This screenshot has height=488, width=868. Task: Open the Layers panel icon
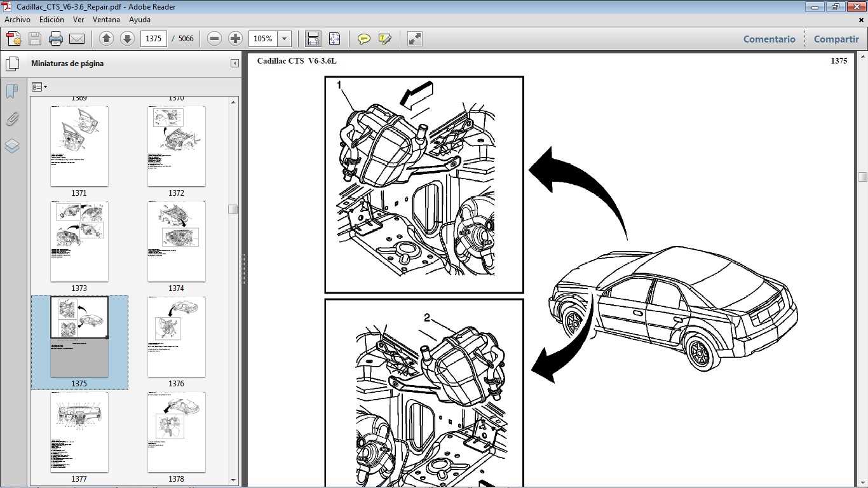tap(12, 146)
